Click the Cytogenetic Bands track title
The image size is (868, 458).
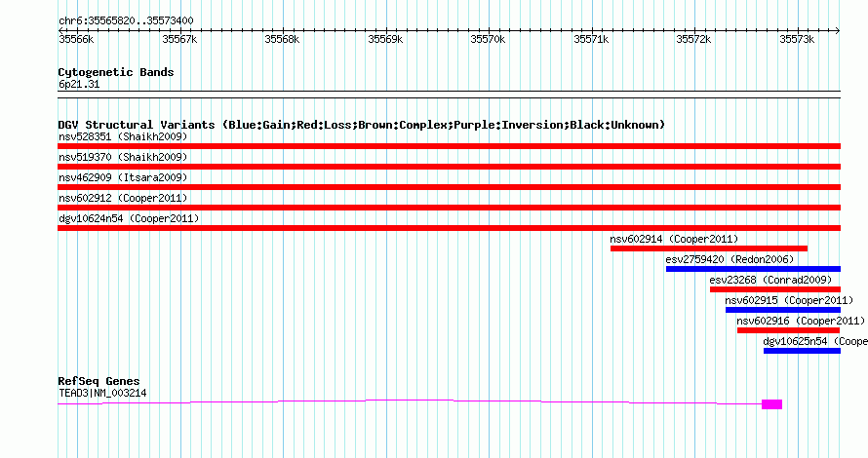click(116, 72)
